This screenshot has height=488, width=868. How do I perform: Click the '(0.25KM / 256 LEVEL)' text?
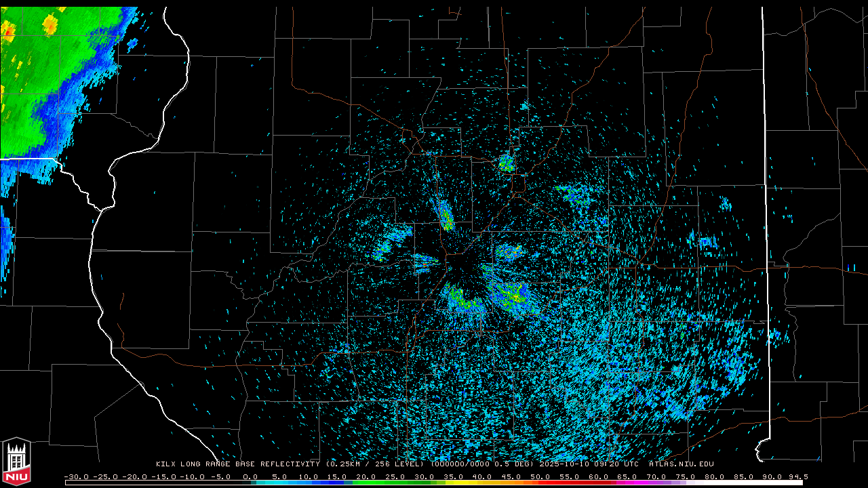(x=376, y=464)
